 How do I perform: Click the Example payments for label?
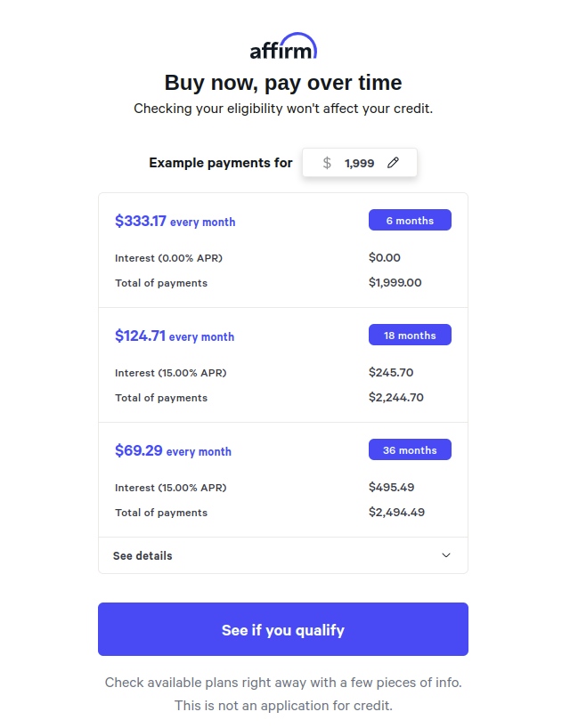coord(221,163)
